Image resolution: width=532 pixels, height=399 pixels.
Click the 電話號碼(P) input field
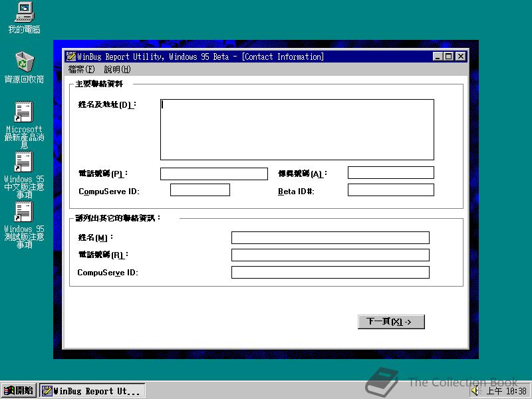tap(213, 174)
